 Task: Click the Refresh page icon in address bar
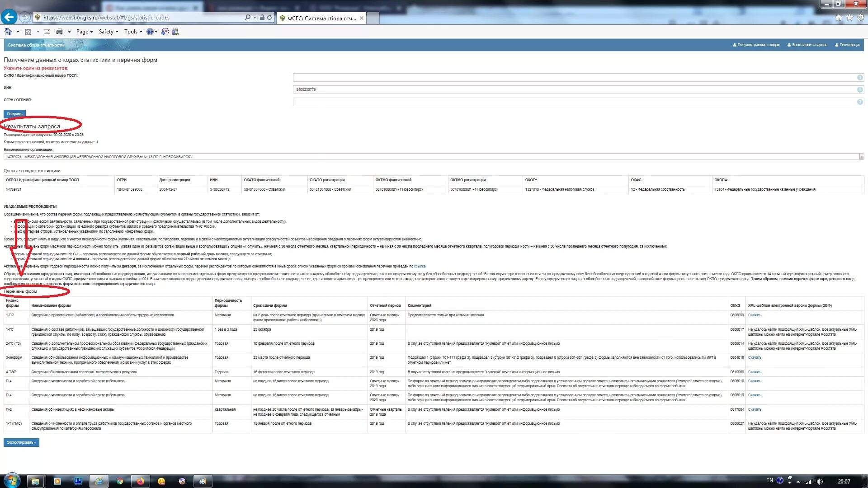click(x=269, y=18)
